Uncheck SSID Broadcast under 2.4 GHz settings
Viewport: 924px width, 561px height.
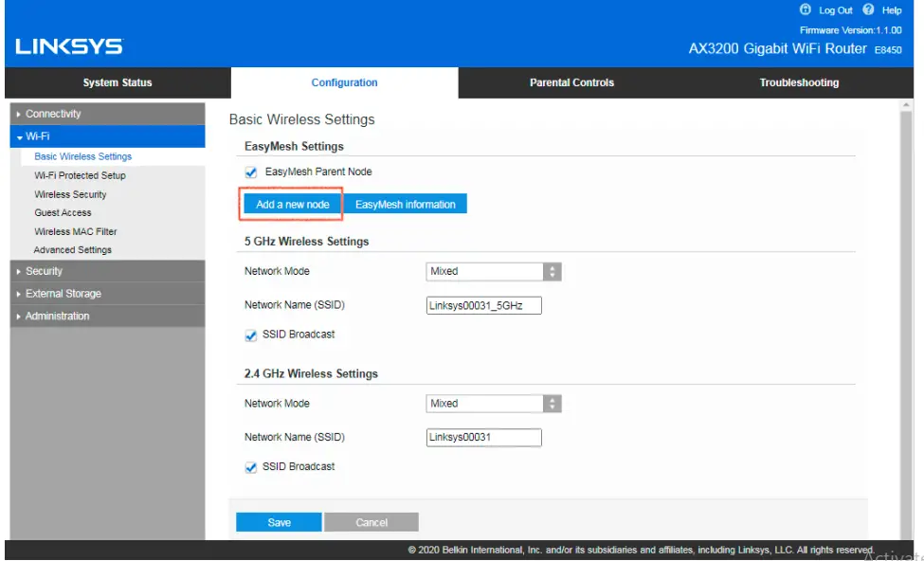click(x=250, y=466)
